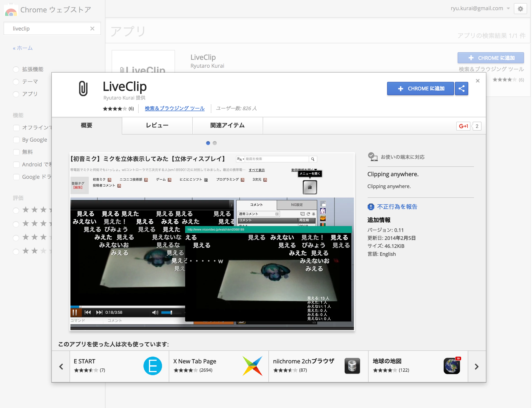
Task: Click the LiveClip paperclip logo icon
Action: pyautogui.click(x=83, y=89)
